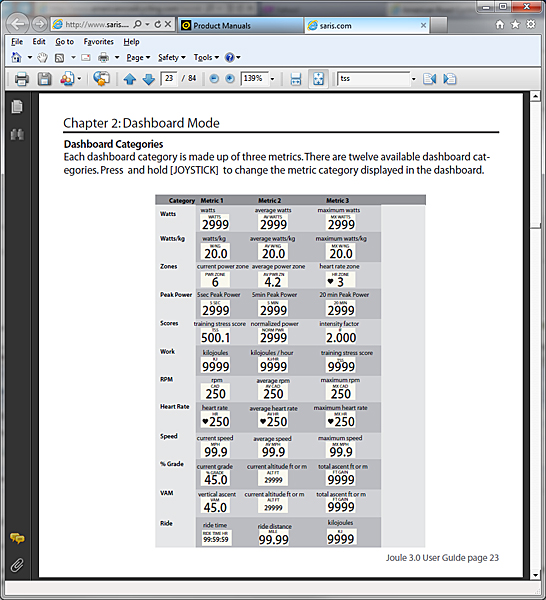Go forward with the browser Forward arrow
Viewport: 546px width, 600px height.
point(39,24)
